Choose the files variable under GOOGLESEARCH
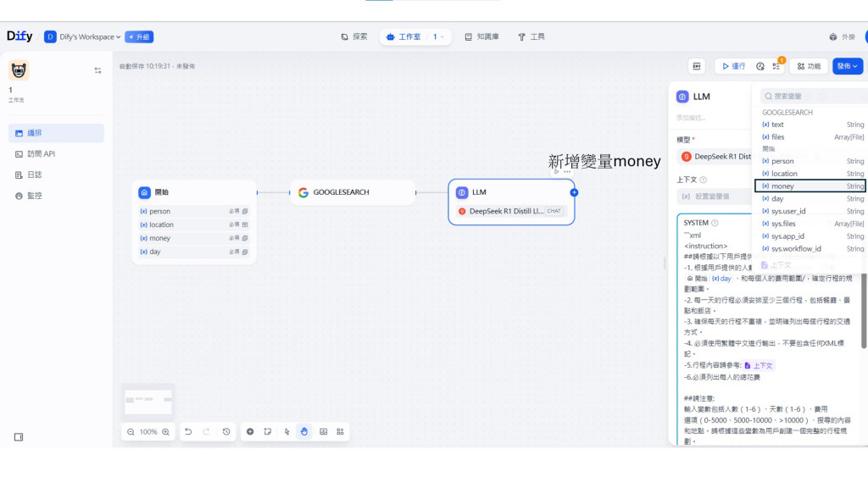868x488 pixels. [x=811, y=136]
